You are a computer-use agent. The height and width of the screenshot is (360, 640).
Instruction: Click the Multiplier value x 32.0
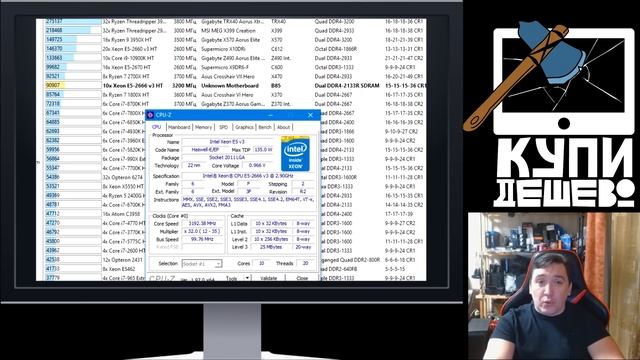coord(202,231)
